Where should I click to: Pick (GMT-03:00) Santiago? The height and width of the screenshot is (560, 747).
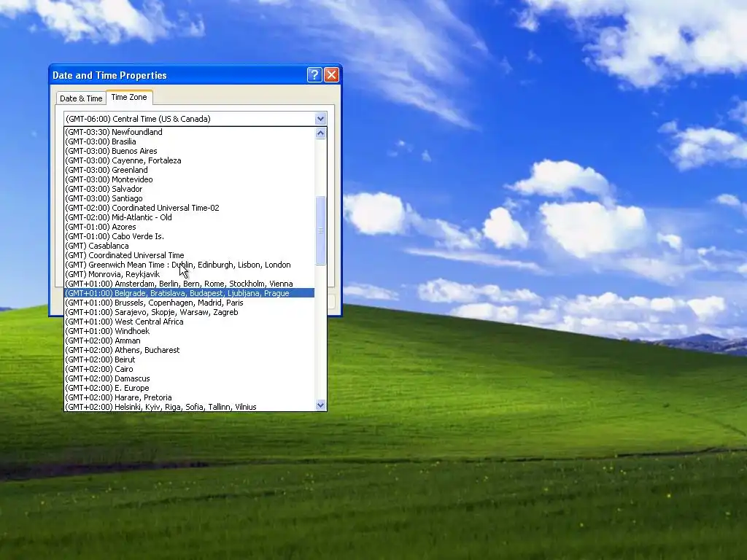click(189, 198)
